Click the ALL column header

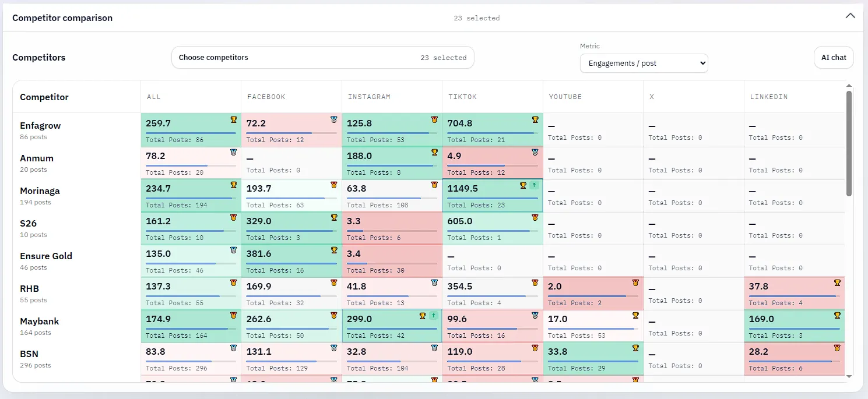tap(154, 97)
